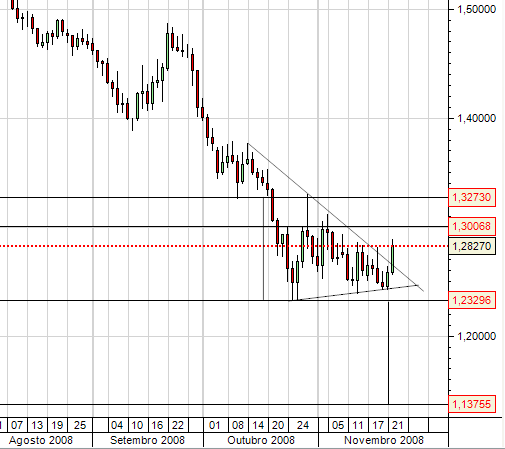Click the date label 04 in September
The width and height of the screenshot is (505, 449).
coord(117,425)
